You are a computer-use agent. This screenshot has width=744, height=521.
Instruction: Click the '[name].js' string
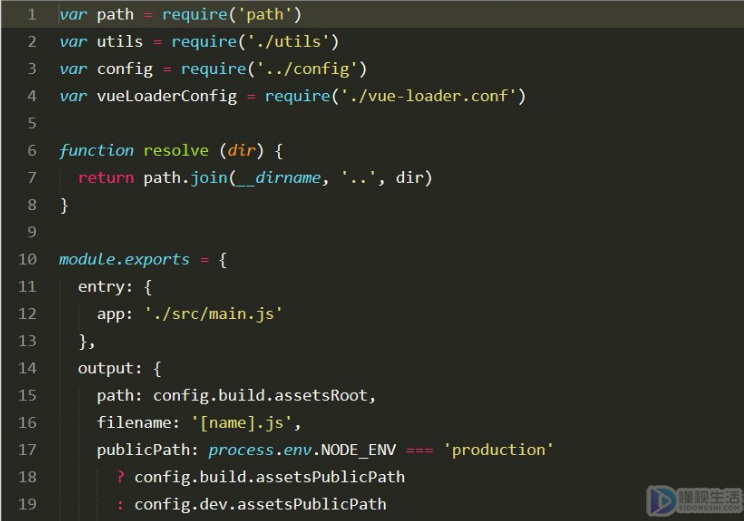pos(242,423)
